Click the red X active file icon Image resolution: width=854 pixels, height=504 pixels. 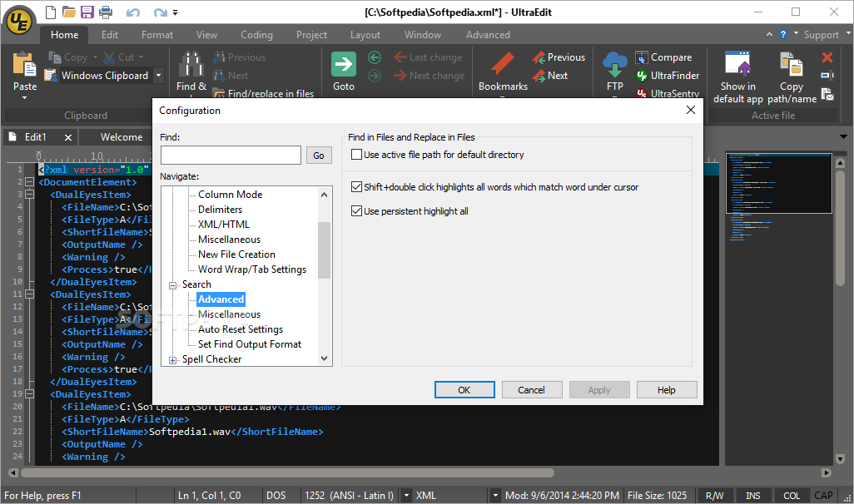pos(827,57)
